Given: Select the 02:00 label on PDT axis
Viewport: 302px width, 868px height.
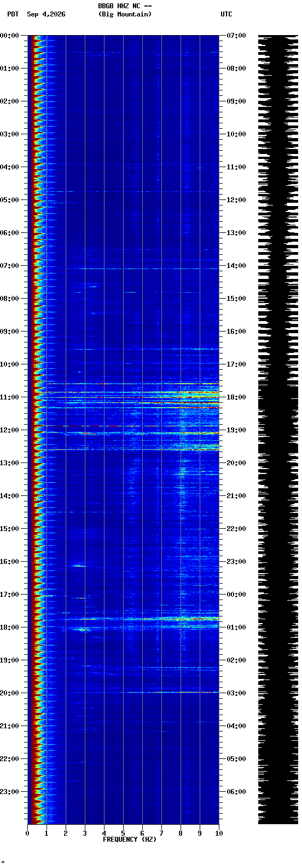Looking at the screenshot, I should (9, 101).
